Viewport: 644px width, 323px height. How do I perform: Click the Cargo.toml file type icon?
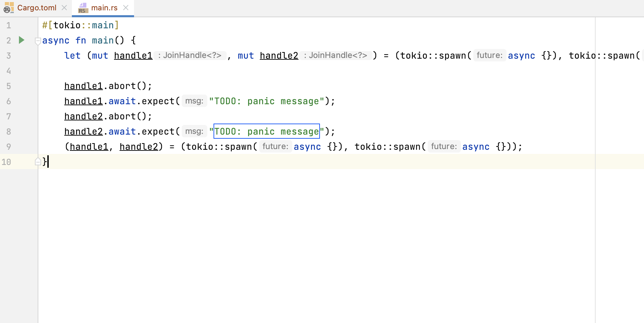[9, 8]
